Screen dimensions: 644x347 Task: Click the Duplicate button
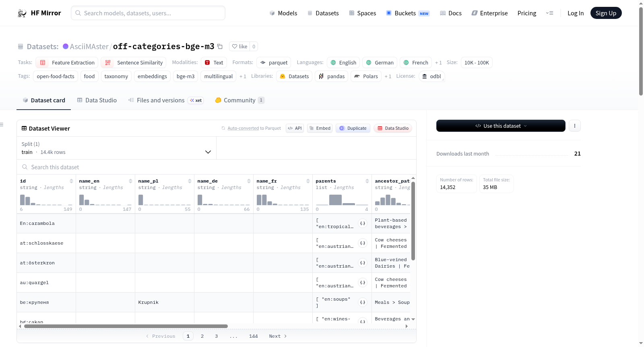(353, 128)
